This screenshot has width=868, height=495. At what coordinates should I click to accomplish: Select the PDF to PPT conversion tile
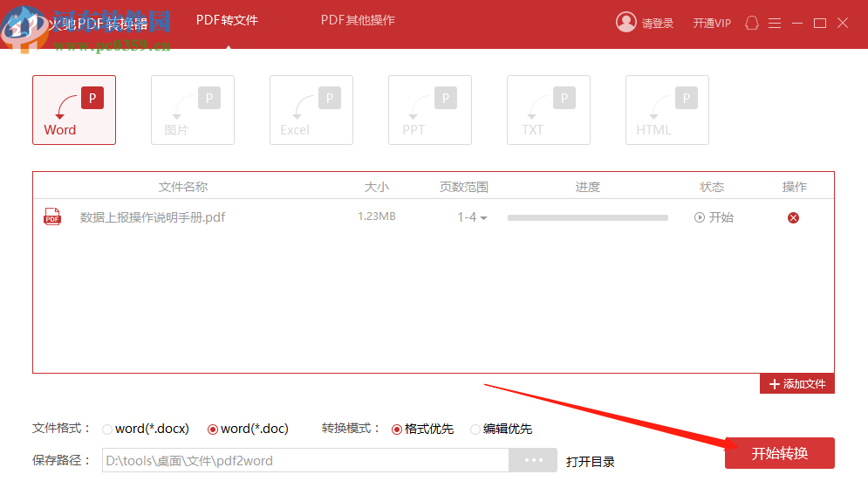[430, 110]
